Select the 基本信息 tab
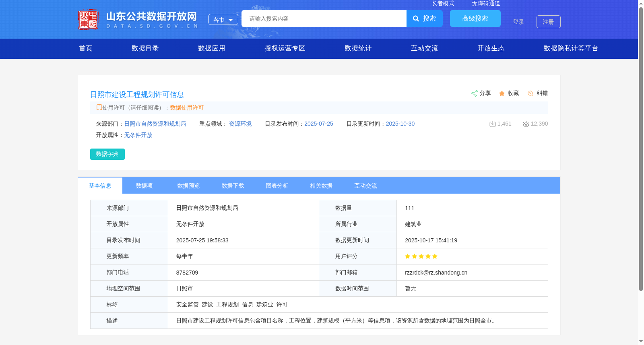The width and height of the screenshot is (644, 345). [100, 186]
